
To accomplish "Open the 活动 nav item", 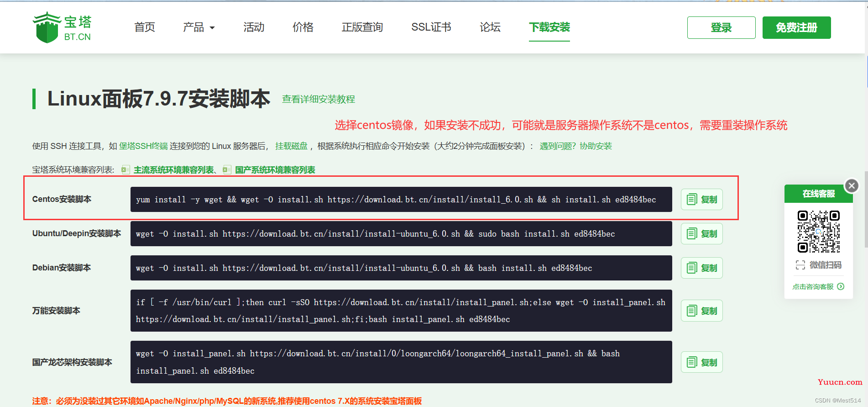I will [254, 27].
